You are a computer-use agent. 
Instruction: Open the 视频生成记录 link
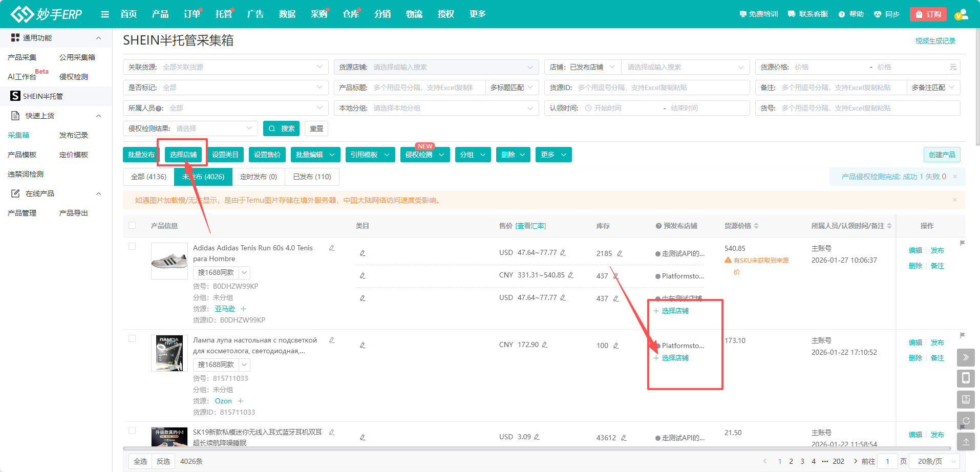pyautogui.click(x=935, y=41)
